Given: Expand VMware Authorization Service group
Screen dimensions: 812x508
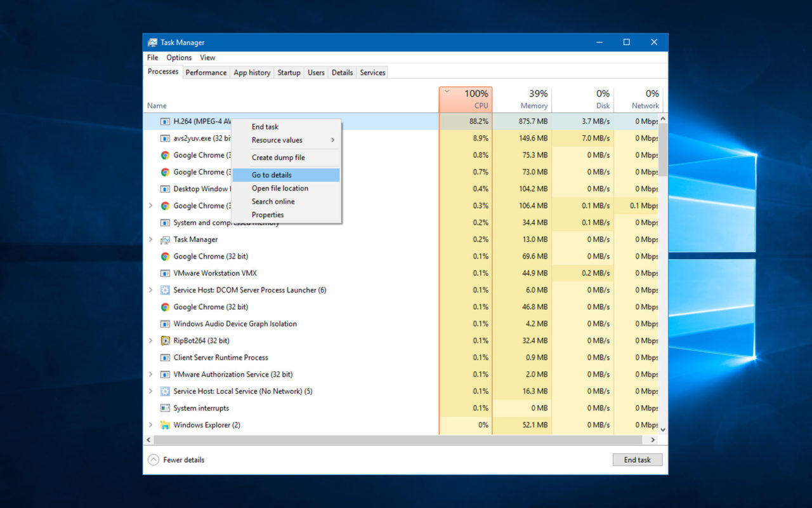Looking at the screenshot, I should pos(150,375).
